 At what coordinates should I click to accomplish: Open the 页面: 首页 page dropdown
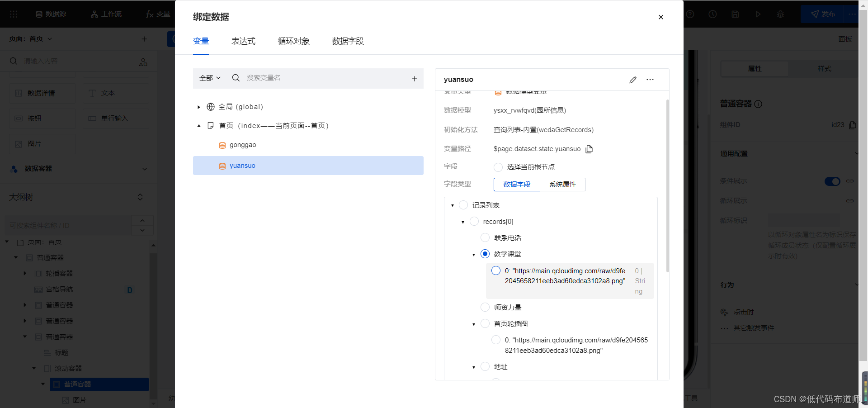pyautogui.click(x=30, y=39)
